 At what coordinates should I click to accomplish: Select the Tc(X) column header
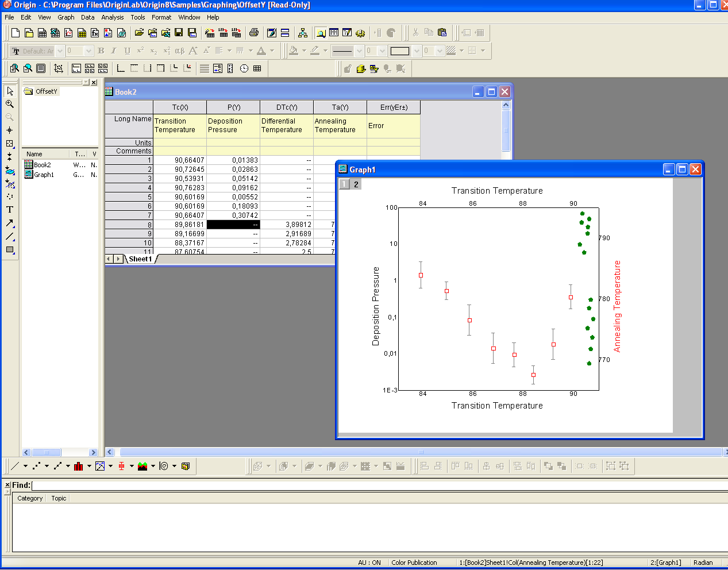[180, 107]
